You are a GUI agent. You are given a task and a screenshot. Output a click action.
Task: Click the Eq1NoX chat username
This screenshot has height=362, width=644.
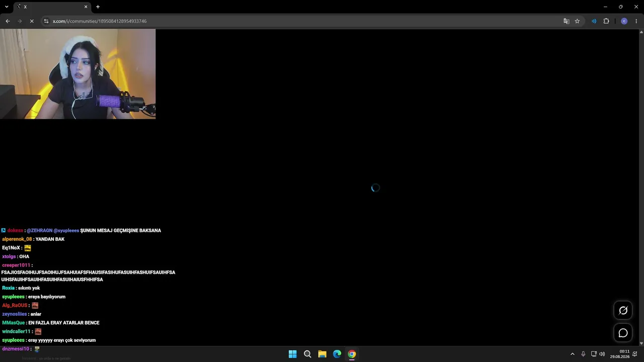coord(11,248)
